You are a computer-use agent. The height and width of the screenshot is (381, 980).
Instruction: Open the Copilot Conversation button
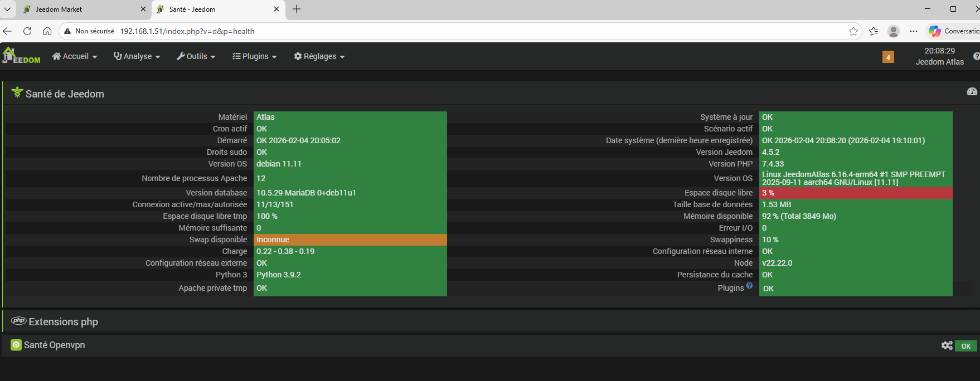pyautogui.click(x=953, y=31)
